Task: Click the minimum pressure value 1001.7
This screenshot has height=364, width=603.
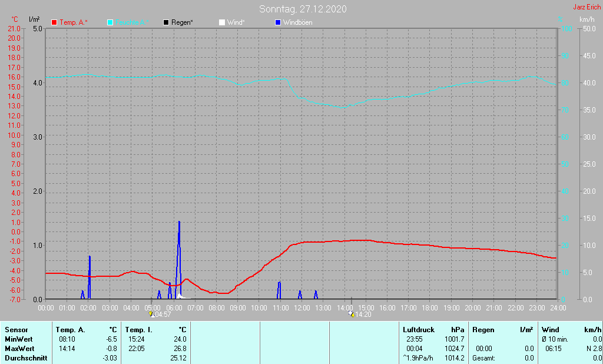Action: (455, 339)
